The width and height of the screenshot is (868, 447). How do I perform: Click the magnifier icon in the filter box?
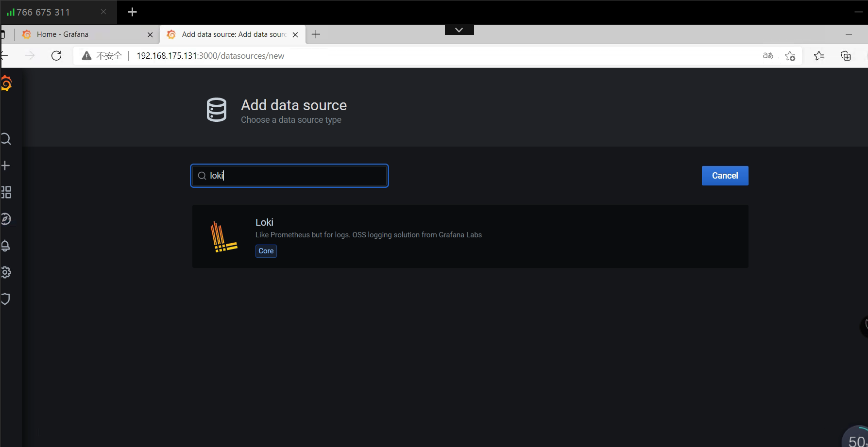pyautogui.click(x=202, y=176)
